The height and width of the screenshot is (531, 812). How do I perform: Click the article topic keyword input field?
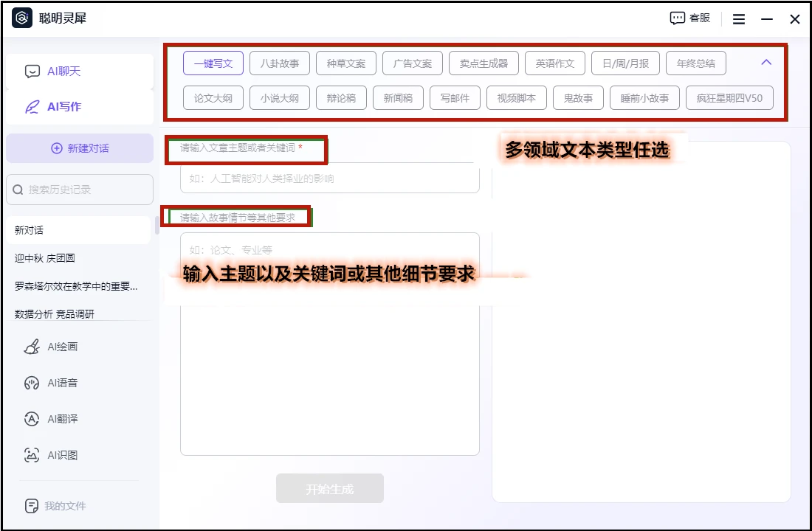(330, 179)
